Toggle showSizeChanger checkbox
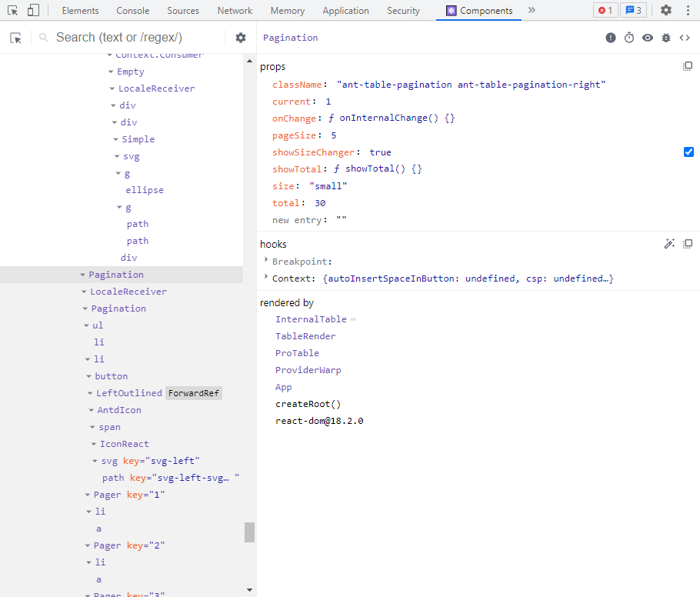Image resolution: width=700 pixels, height=597 pixels. 688,152
